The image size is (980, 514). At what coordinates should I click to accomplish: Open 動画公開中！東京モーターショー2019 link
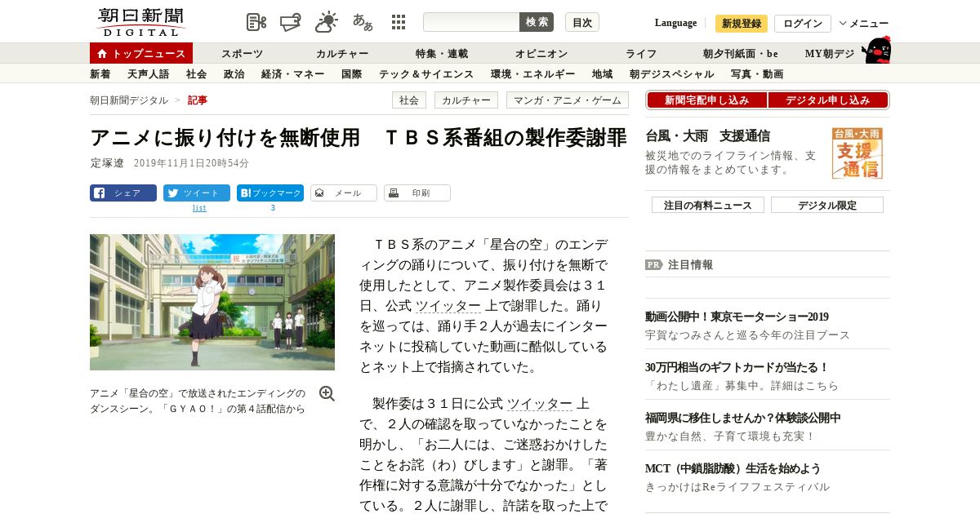(737, 317)
